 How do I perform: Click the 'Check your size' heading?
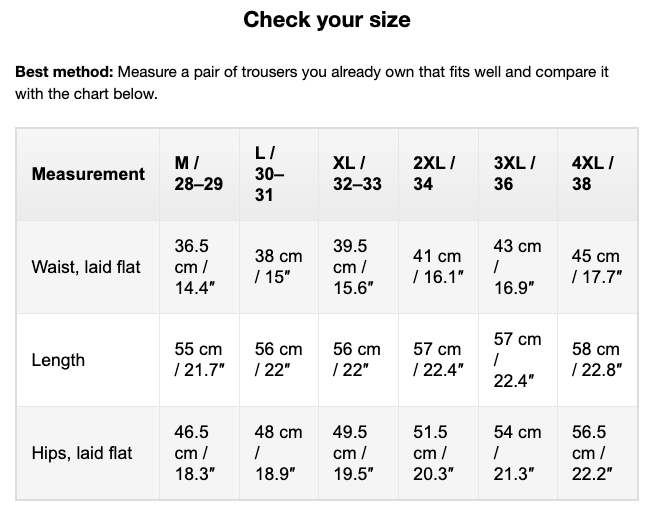(x=327, y=20)
